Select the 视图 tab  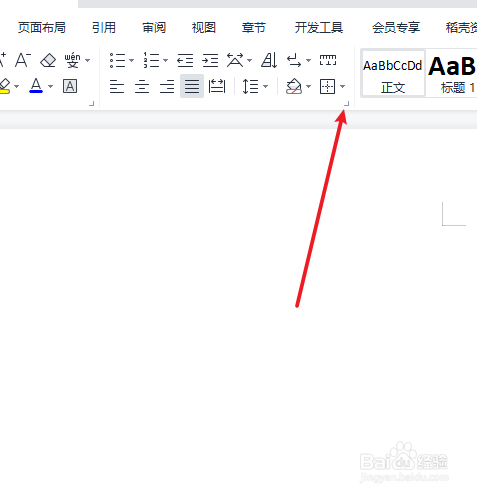pyautogui.click(x=204, y=28)
